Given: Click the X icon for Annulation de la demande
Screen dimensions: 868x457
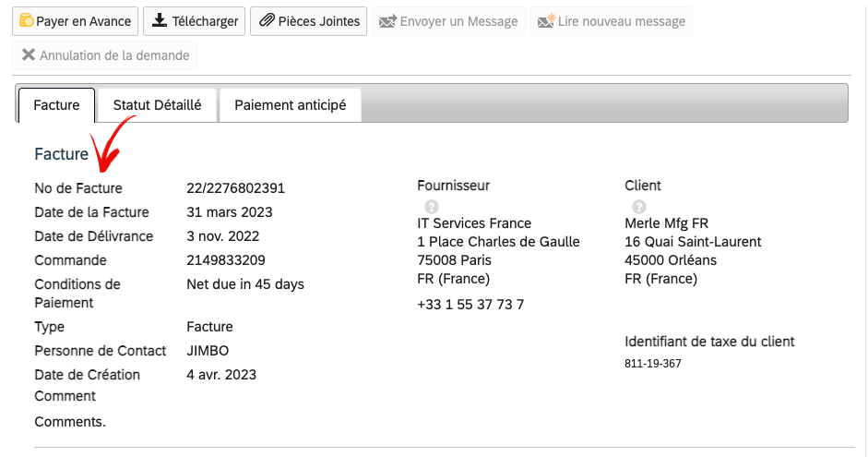Looking at the screenshot, I should click(x=29, y=54).
